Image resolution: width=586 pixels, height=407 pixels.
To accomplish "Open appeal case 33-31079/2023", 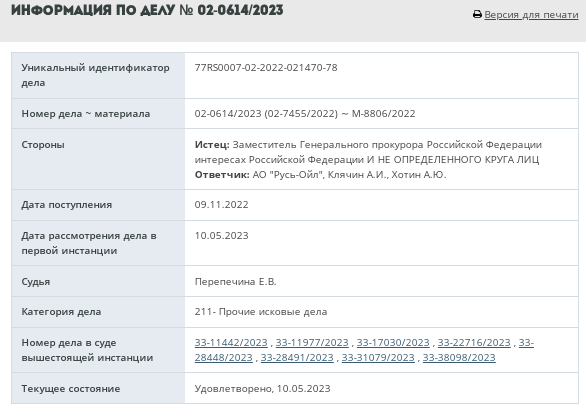I will click(378, 357).
